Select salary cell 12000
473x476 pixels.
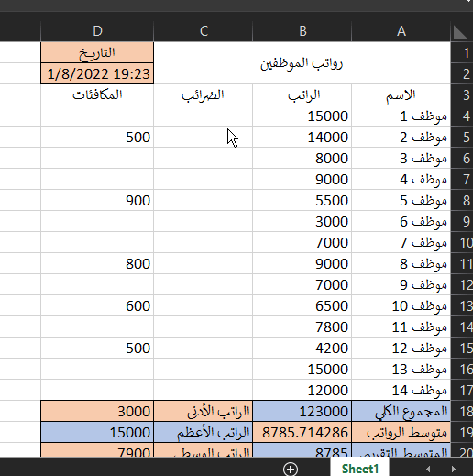[x=302, y=390]
